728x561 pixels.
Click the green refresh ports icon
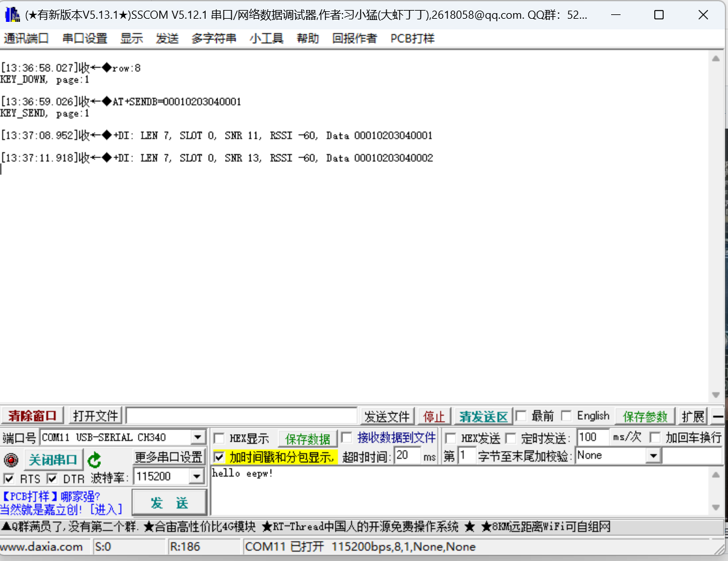[95, 460]
